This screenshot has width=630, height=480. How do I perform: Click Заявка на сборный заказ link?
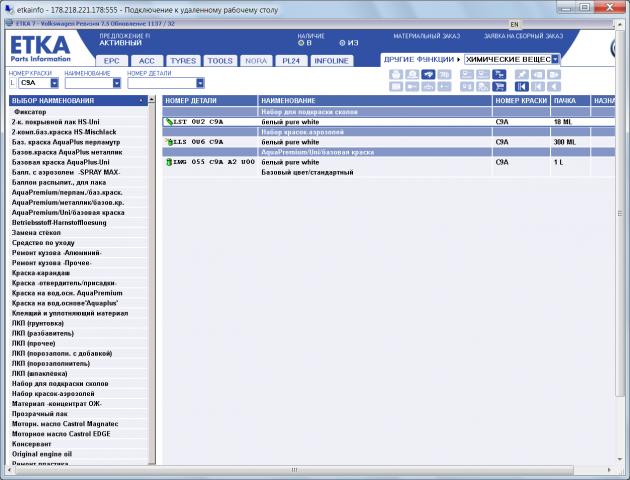523,36
